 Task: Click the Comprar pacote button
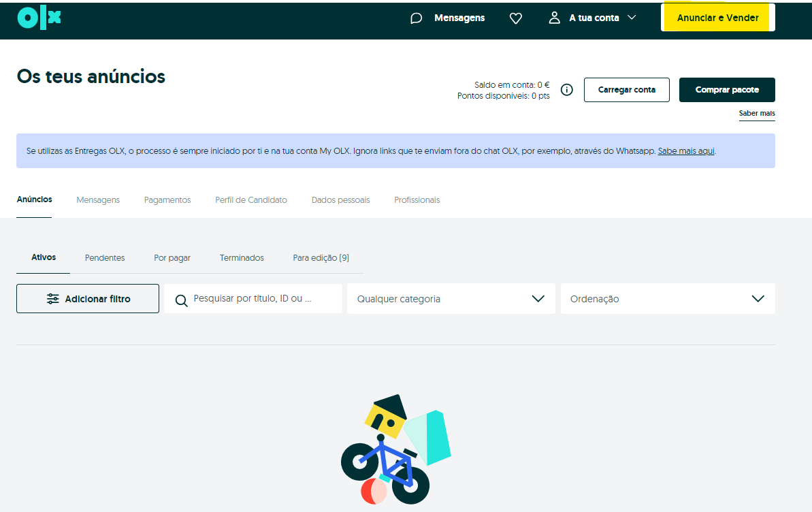click(x=726, y=90)
